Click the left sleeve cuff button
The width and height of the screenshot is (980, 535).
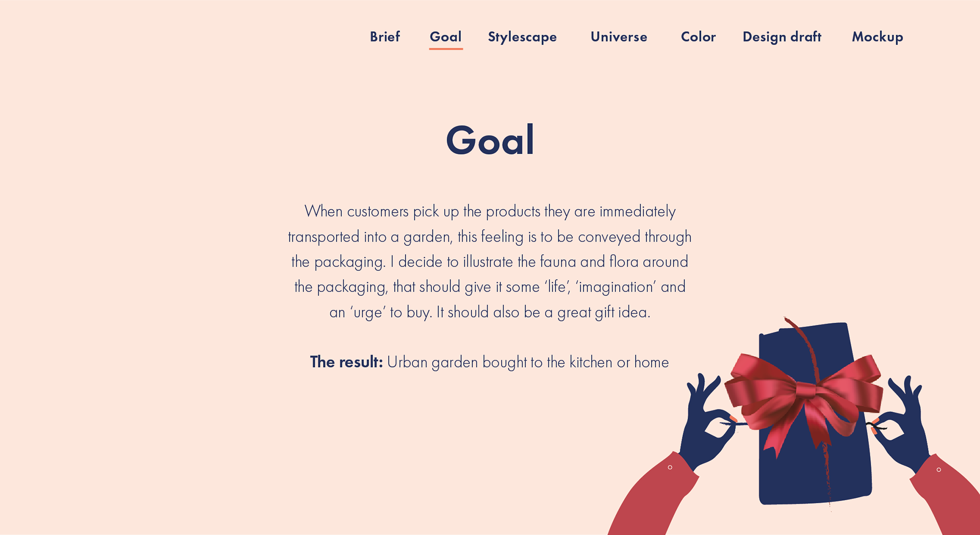pyautogui.click(x=670, y=467)
